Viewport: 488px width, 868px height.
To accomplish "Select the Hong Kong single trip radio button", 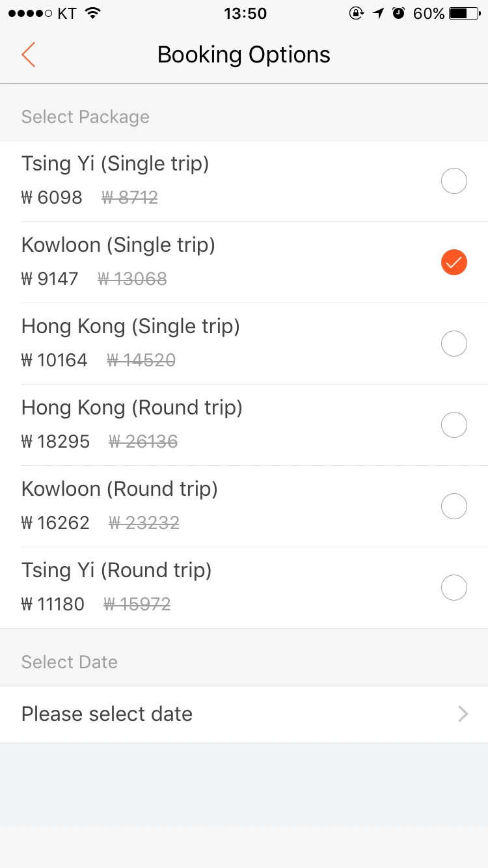I will [x=454, y=344].
